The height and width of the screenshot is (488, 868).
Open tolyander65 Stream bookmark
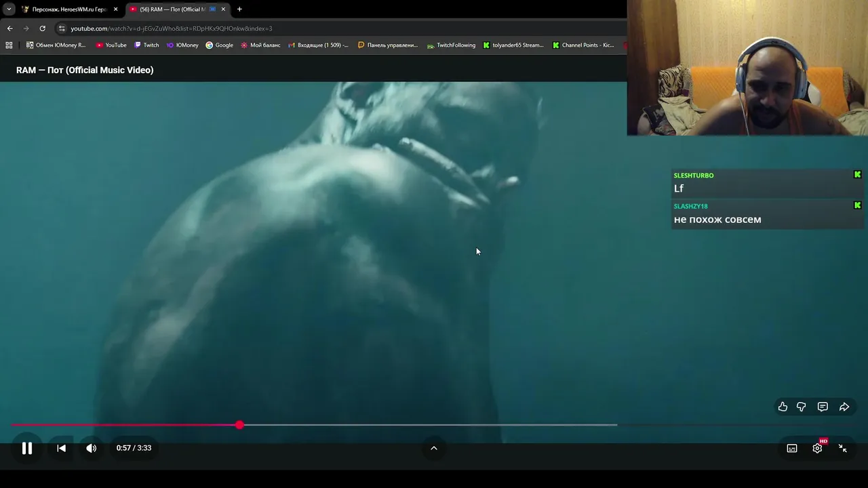[513, 45]
